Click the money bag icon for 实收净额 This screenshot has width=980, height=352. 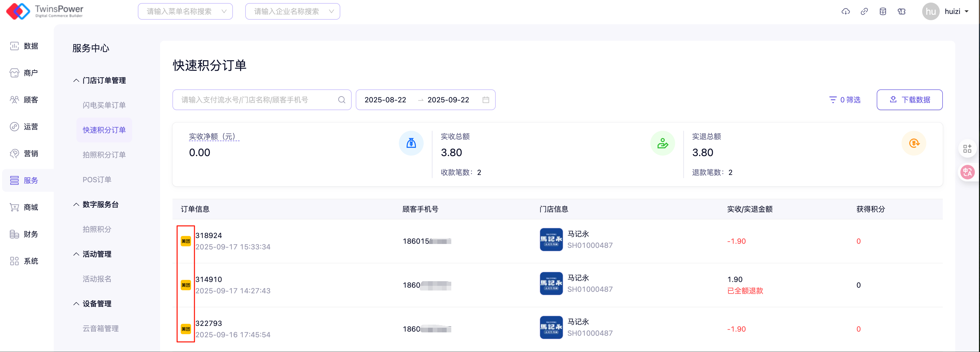coord(411,143)
